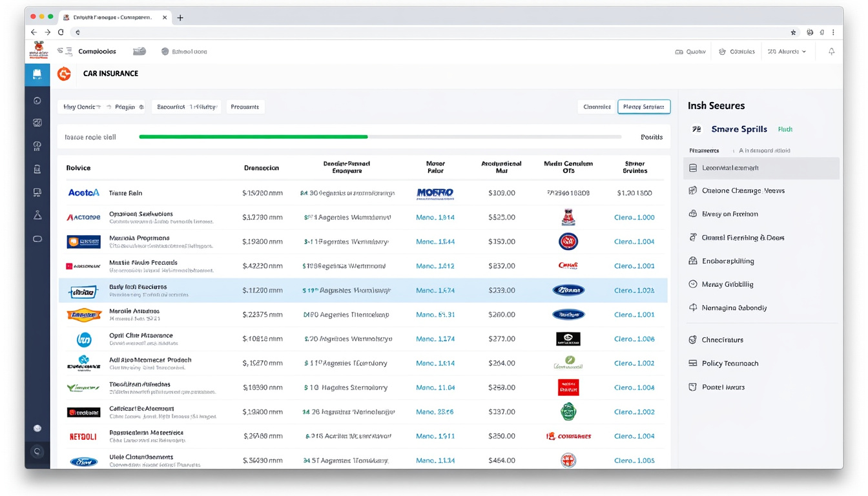Click icon beside Chneciraturs
Viewport: 868px width, 496px height.
point(693,340)
